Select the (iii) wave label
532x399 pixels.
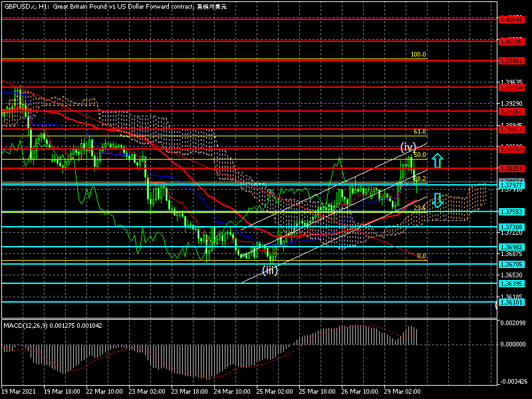click(270, 269)
